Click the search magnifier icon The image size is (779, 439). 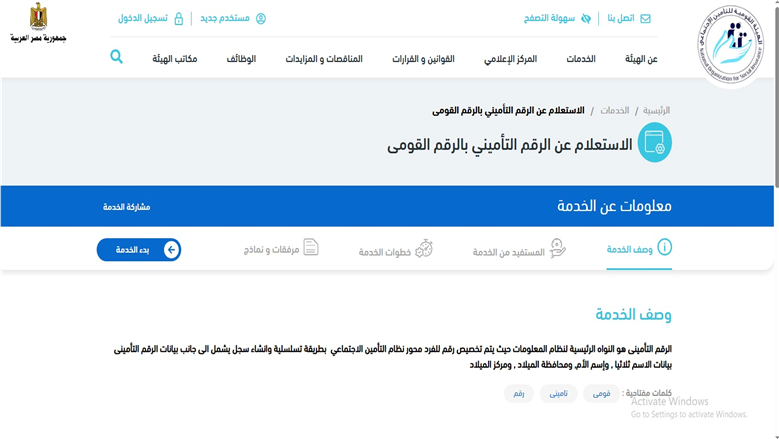click(116, 57)
